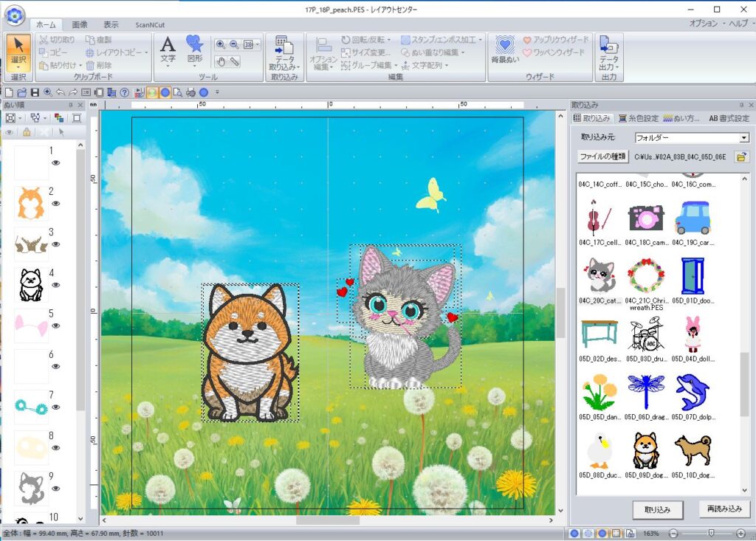The height and width of the screenshot is (541, 756).
Task: Click the undo arrow in quick toolbar
Action: (x=60, y=92)
